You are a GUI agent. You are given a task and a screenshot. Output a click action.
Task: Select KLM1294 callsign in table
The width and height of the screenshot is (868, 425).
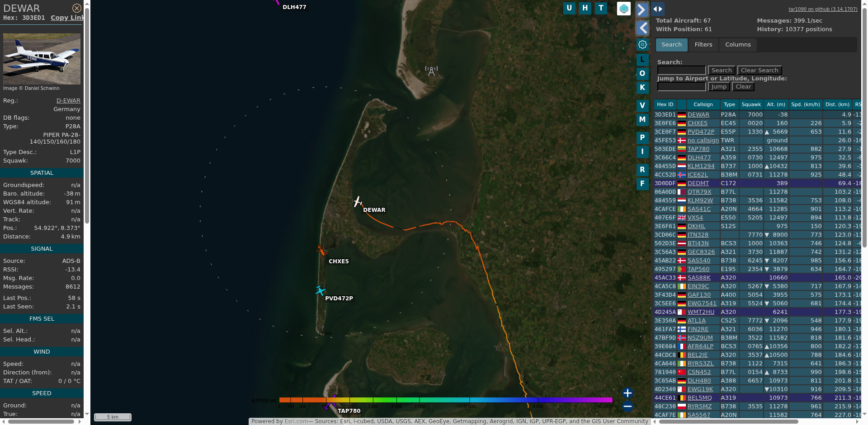click(701, 166)
